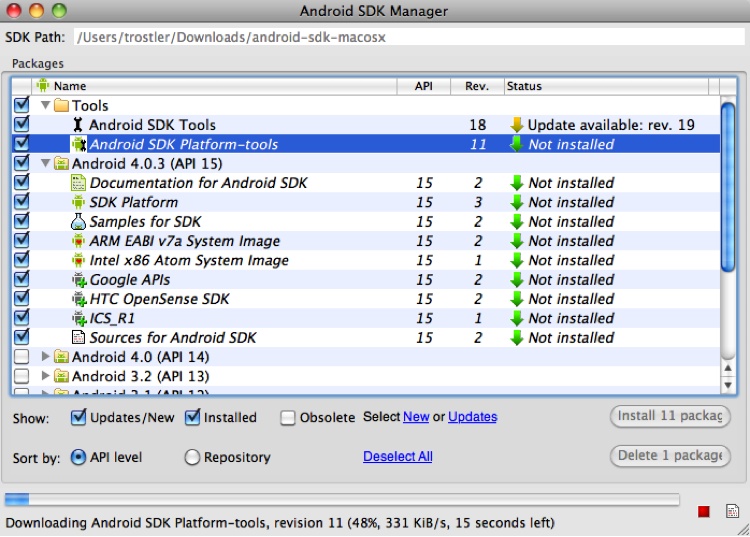Click the 'Update available: rev. 19' status text
Screen dimensions: 750x537
[x=611, y=125]
